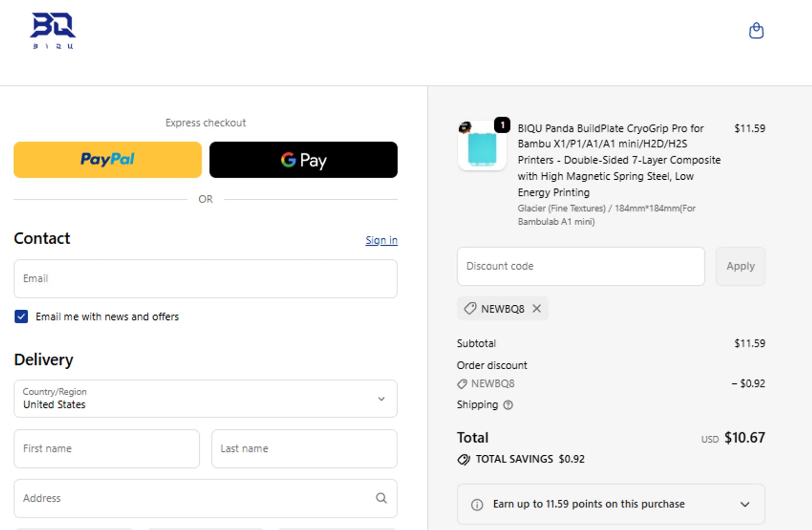This screenshot has height=530, width=812.
Task: Open the shopping bag icon
Action: [756, 31]
